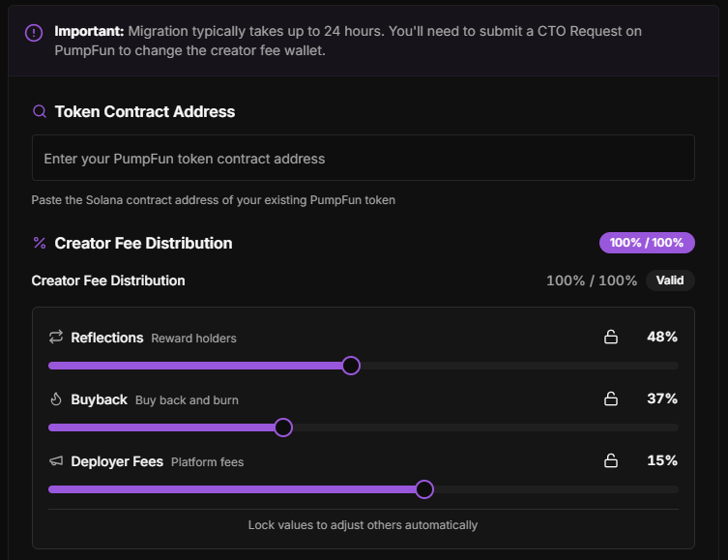
Task: Click the magnifier icon beside Token Contract Address
Action: (40, 111)
